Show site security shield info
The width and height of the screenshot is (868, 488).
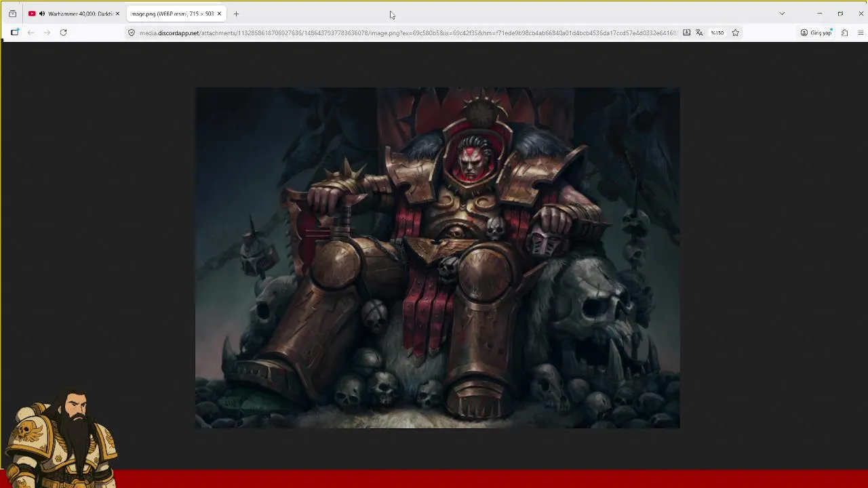132,33
